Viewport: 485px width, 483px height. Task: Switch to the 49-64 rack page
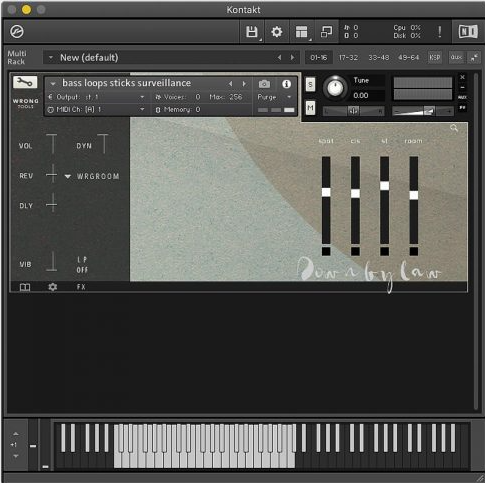tap(408, 58)
